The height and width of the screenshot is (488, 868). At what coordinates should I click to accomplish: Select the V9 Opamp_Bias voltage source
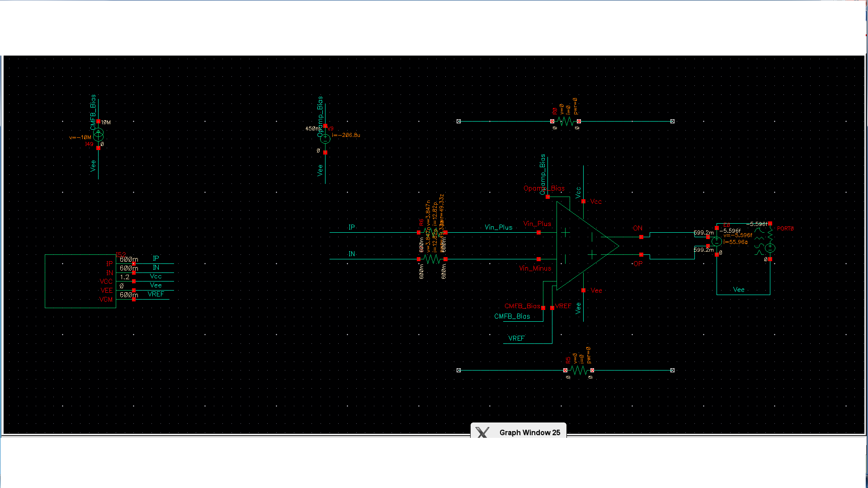point(325,139)
